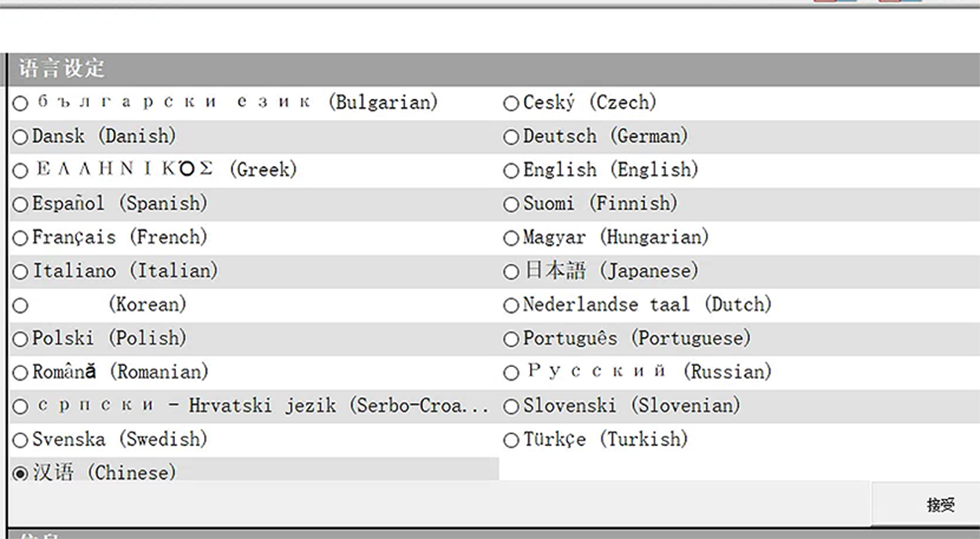Choose Türkçe (Turkish) radio button
The image size is (980, 539).
(511, 440)
